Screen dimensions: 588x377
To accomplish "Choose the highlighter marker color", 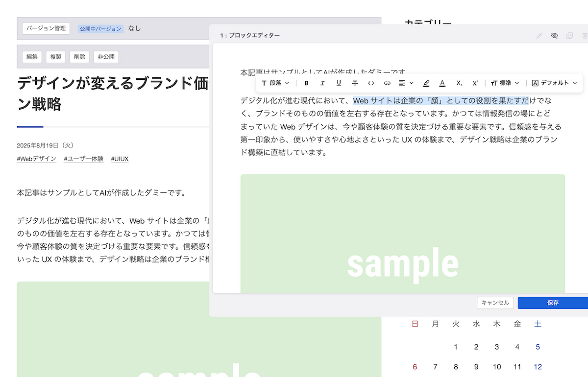I will click(426, 83).
